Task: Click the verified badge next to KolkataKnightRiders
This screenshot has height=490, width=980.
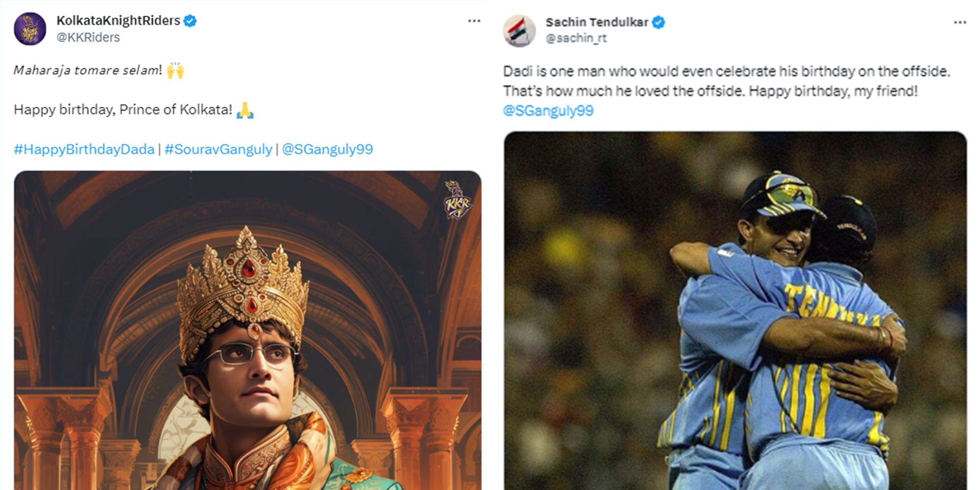Action: click(191, 21)
